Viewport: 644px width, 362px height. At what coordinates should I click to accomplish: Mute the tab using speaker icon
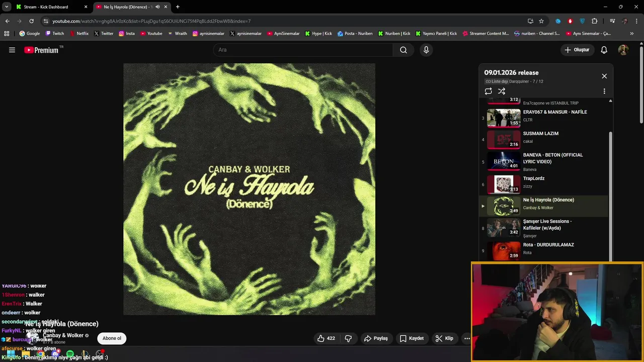(x=157, y=7)
